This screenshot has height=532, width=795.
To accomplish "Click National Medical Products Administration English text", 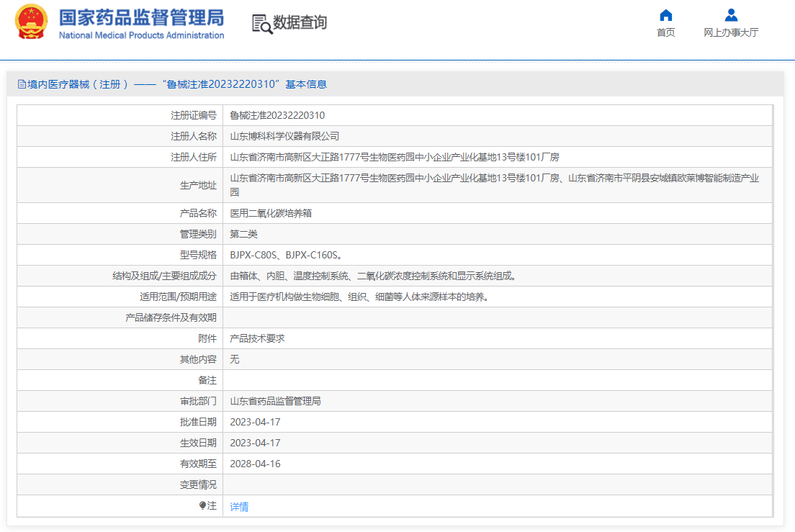I will (x=141, y=35).
